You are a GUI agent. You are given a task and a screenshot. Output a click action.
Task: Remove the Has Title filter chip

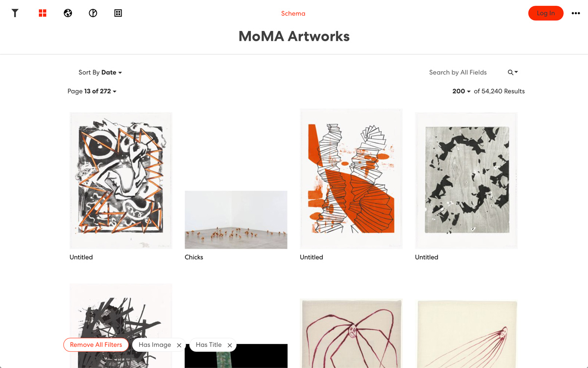(230, 345)
